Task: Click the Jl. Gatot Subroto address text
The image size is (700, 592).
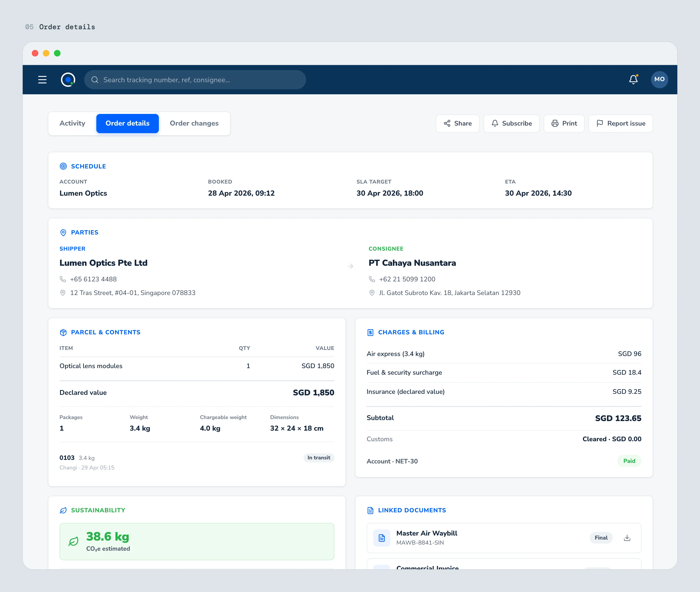Action: pos(450,293)
